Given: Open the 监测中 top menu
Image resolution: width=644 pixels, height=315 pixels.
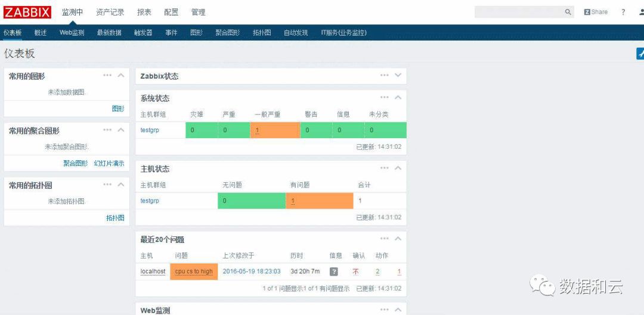Looking at the screenshot, I should 72,13.
